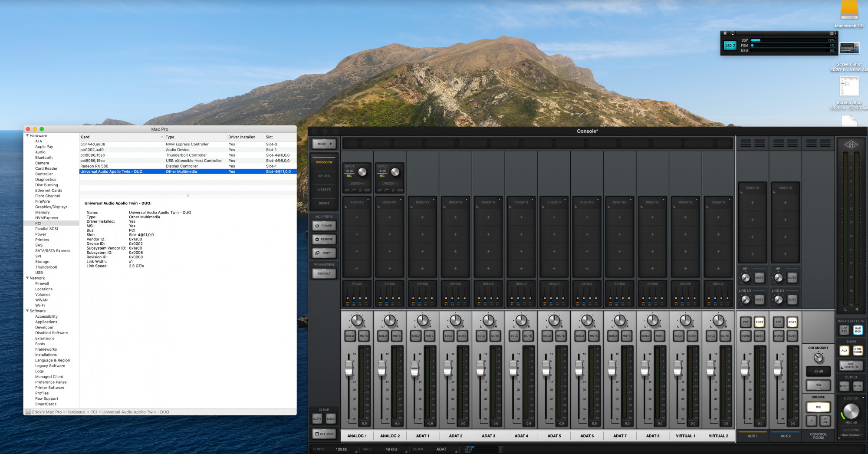Adjust the ADAT 3 pan knob

(488, 320)
